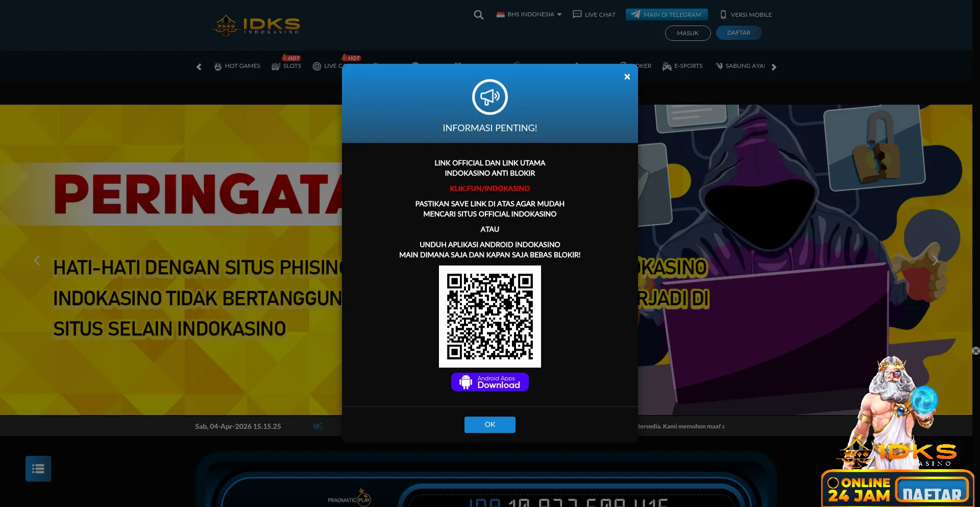
Task: Open the search magnifier icon
Action: pyautogui.click(x=478, y=15)
